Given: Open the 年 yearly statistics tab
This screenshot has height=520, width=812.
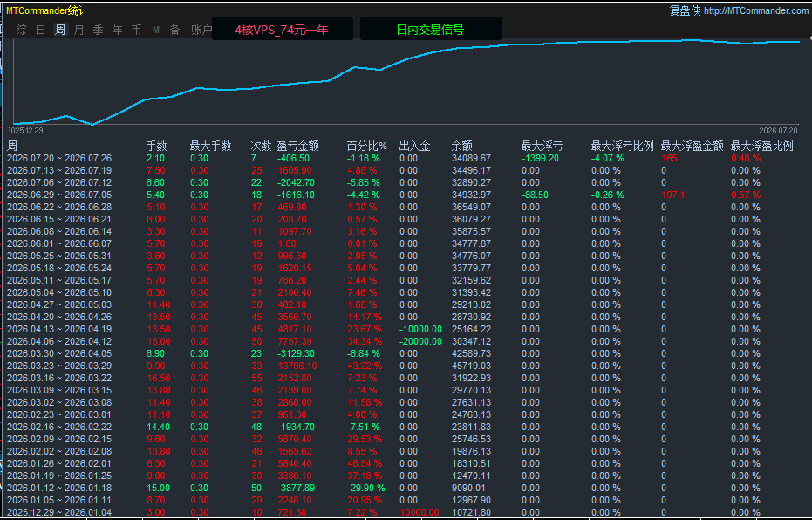Looking at the screenshot, I should [118, 30].
